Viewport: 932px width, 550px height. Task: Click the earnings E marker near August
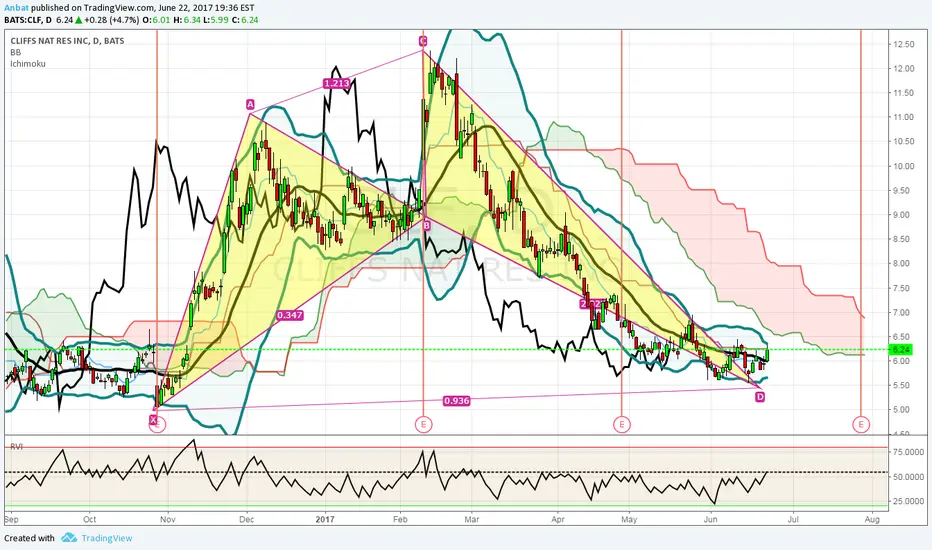(x=861, y=425)
